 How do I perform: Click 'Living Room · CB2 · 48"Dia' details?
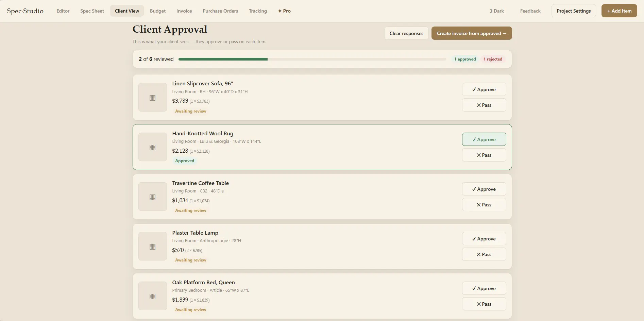point(198,191)
